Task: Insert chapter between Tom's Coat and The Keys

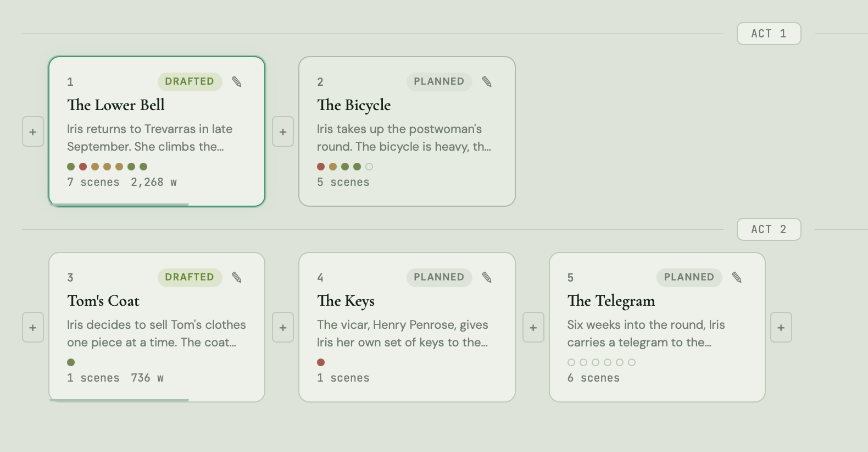Action: tap(283, 328)
